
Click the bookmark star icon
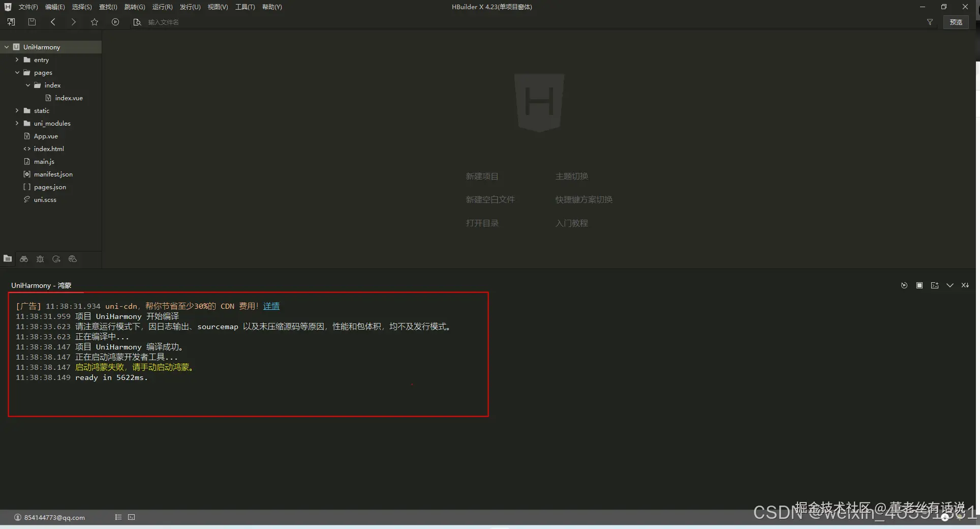point(95,22)
